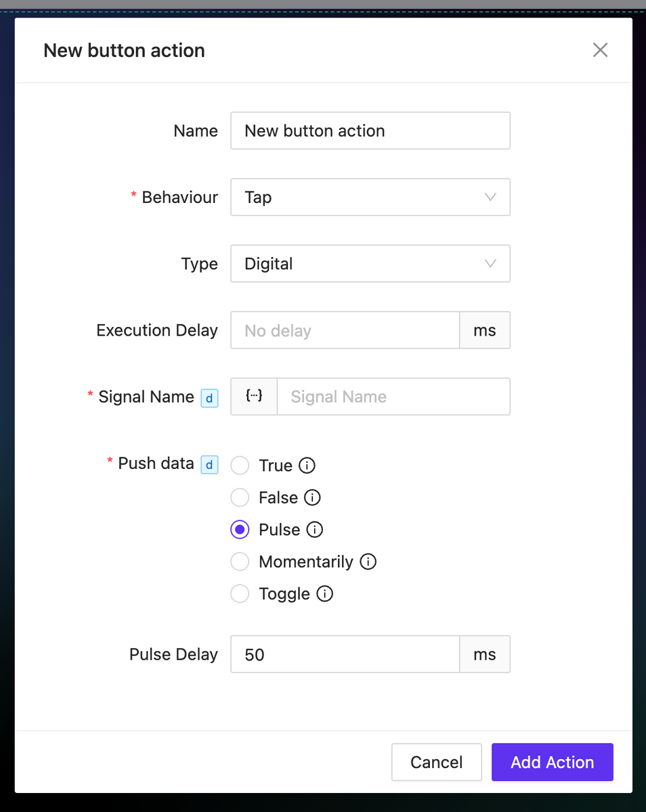Open the dynamic signal binding {..} selector
This screenshot has width=646, height=812.
point(253,397)
